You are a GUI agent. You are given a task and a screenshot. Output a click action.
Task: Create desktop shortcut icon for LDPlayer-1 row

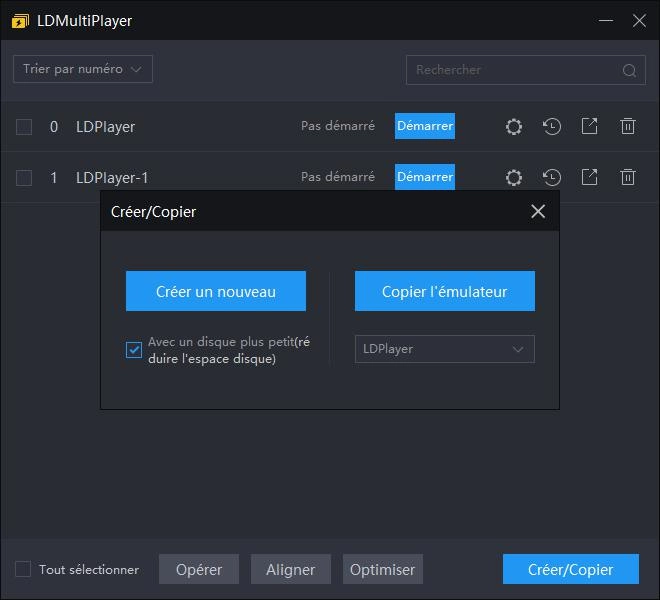point(589,177)
